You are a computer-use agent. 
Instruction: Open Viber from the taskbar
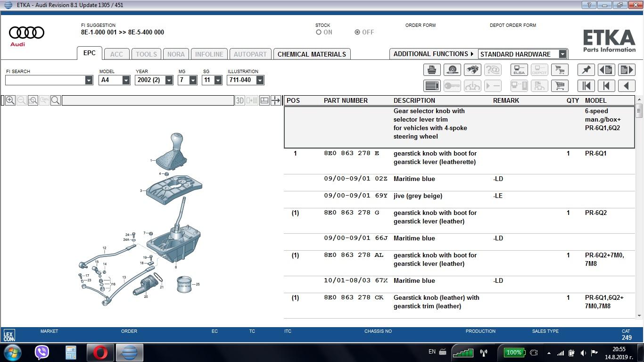click(42, 352)
